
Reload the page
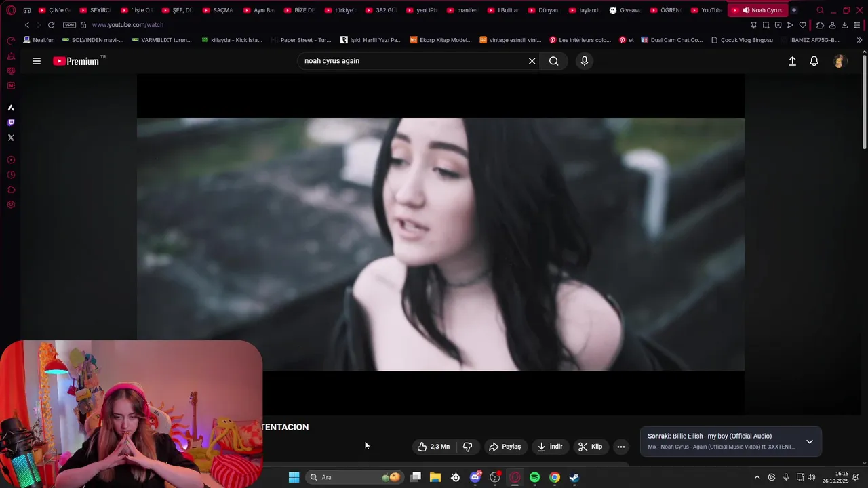(51, 25)
